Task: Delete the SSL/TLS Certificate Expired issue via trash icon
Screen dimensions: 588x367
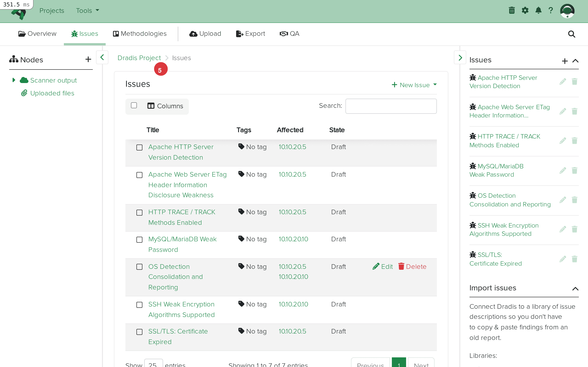Action: [x=575, y=259]
